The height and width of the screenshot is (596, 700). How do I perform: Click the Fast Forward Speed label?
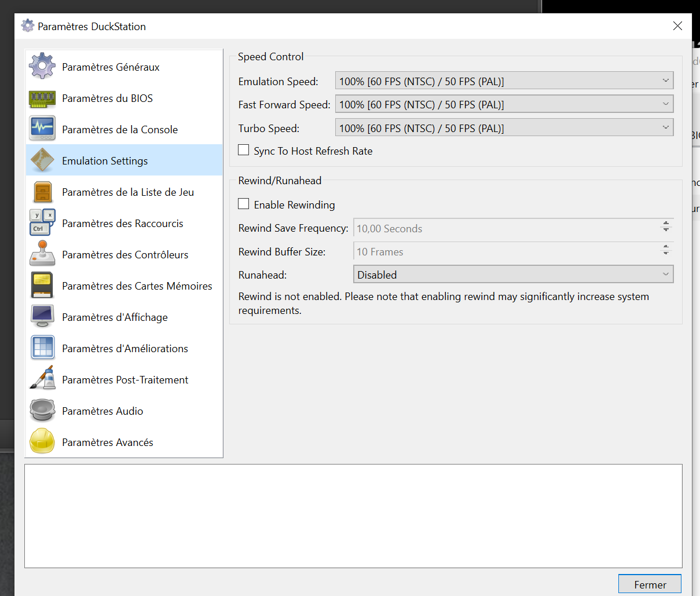tap(284, 105)
